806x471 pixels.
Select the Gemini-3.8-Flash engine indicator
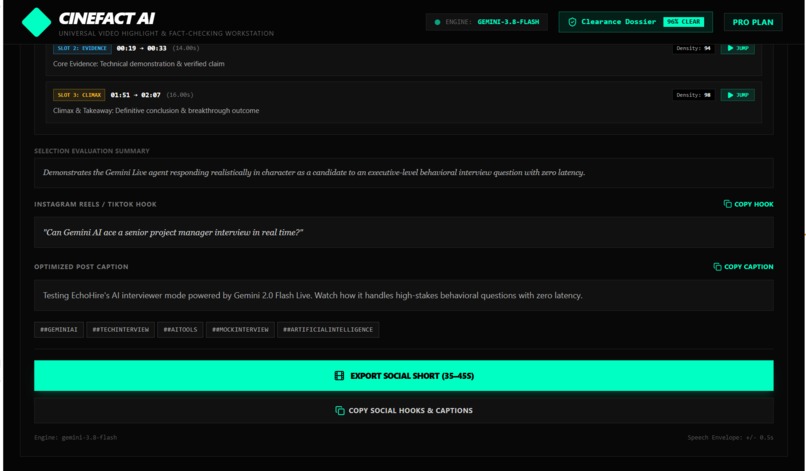[x=486, y=22]
